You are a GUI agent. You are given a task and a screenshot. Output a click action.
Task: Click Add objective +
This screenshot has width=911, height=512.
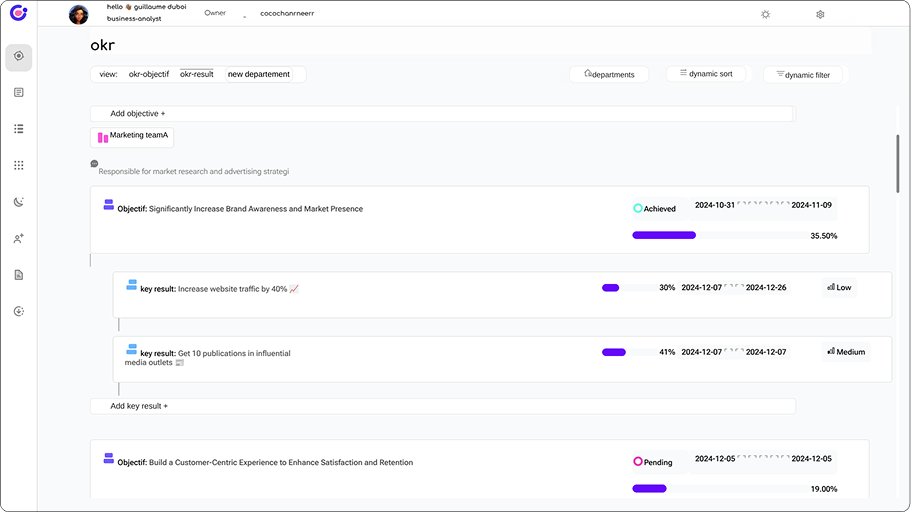click(442, 114)
